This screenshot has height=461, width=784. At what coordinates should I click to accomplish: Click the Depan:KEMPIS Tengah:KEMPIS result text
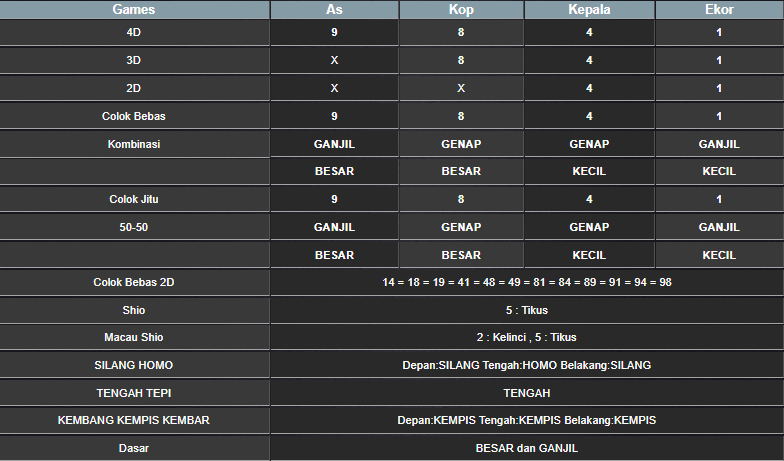[527, 420]
